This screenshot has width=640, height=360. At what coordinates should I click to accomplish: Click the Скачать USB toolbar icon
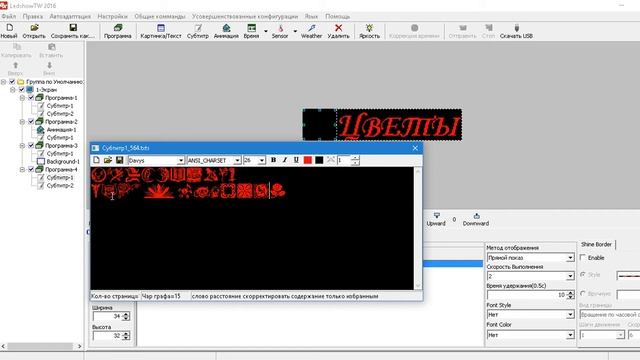pos(516,27)
